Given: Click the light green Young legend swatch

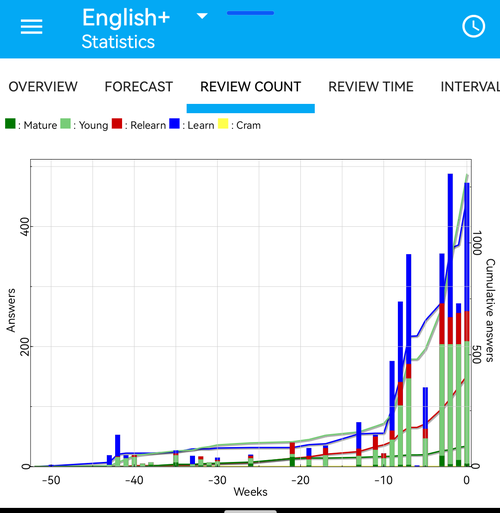Looking at the screenshot, I should [65, 123].
